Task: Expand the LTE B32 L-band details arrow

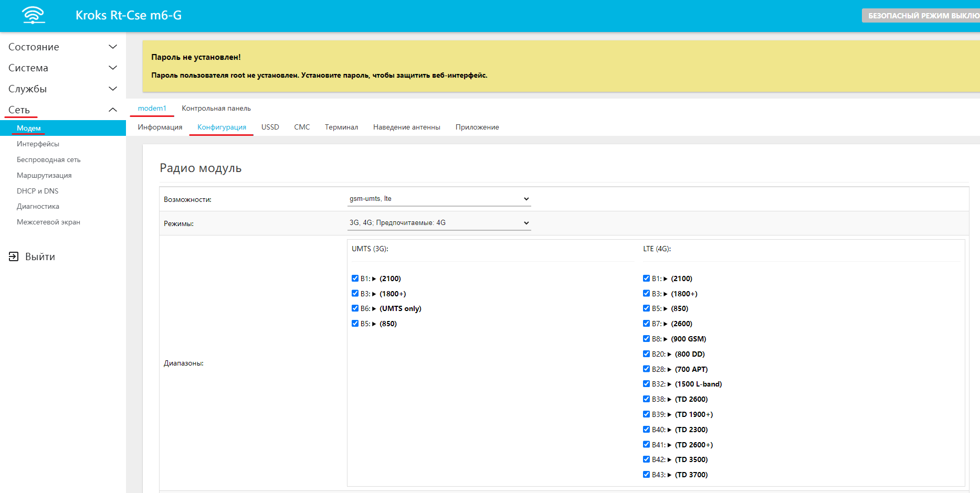Action: click(x=669, y=384)
